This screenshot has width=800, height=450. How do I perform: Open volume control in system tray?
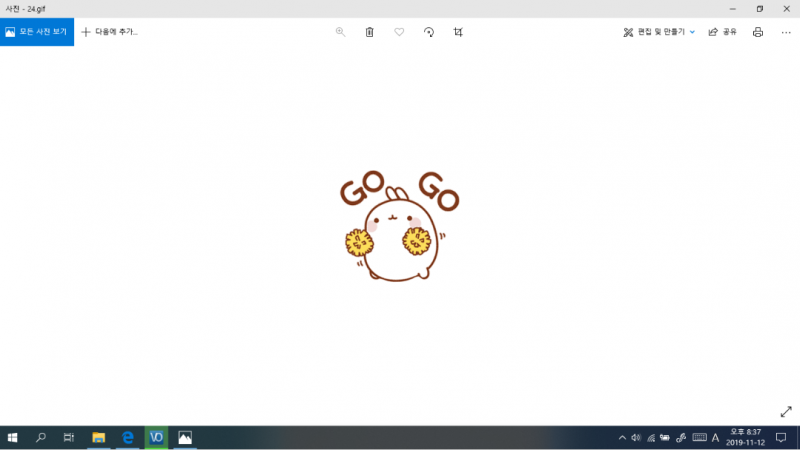636,438
